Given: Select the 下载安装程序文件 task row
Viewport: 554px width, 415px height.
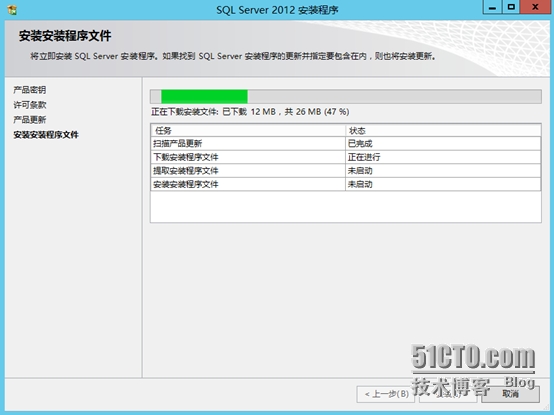Looking at the screenshot, I should tap(346, 157).
